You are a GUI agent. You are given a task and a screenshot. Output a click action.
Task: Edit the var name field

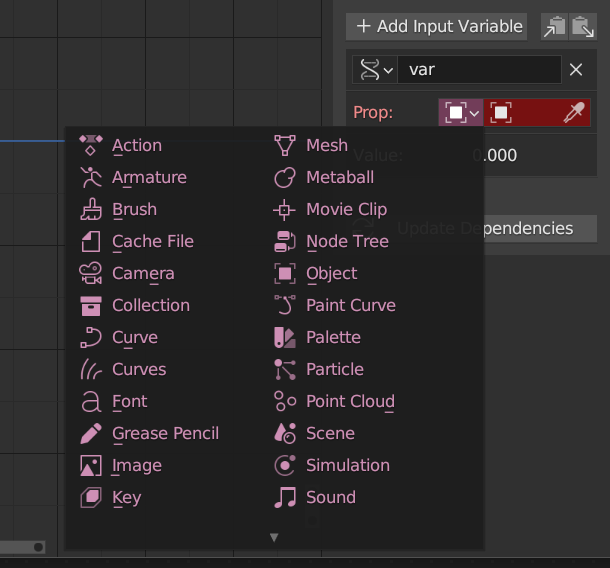click(479, 70)
